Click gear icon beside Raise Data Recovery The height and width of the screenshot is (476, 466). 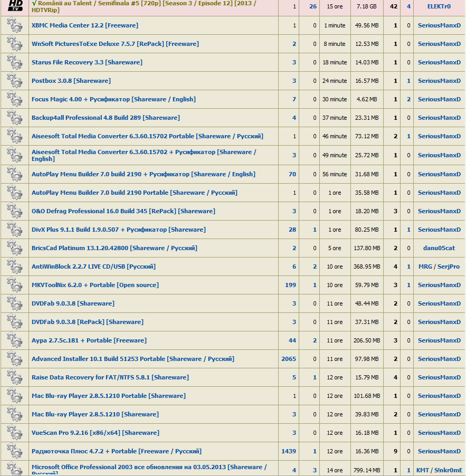[15, 378]
